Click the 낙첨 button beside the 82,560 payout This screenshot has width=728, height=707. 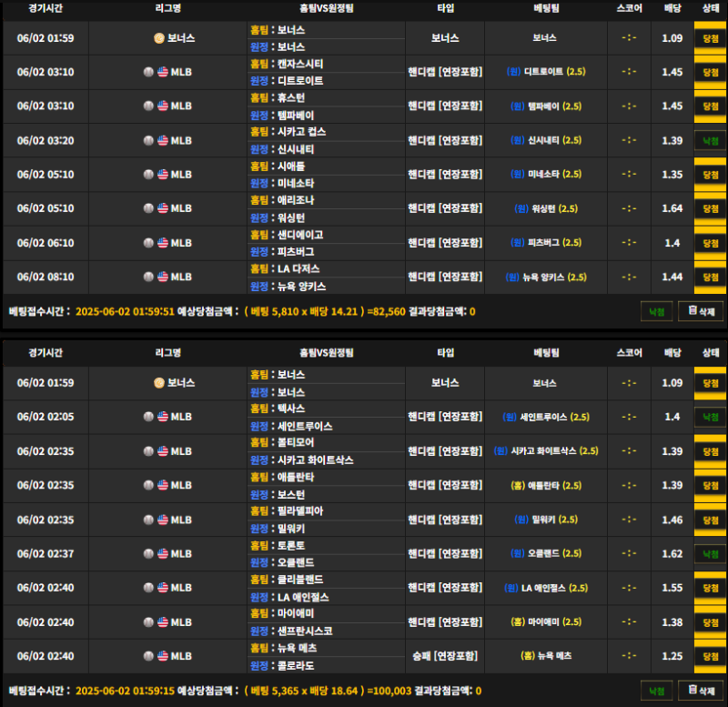point(656,311)
